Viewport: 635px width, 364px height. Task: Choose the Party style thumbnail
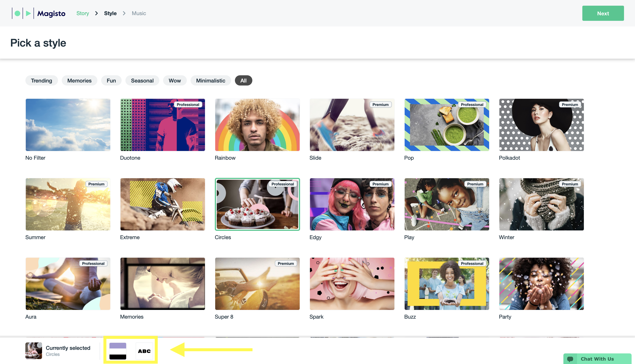(x=541, y=284)
